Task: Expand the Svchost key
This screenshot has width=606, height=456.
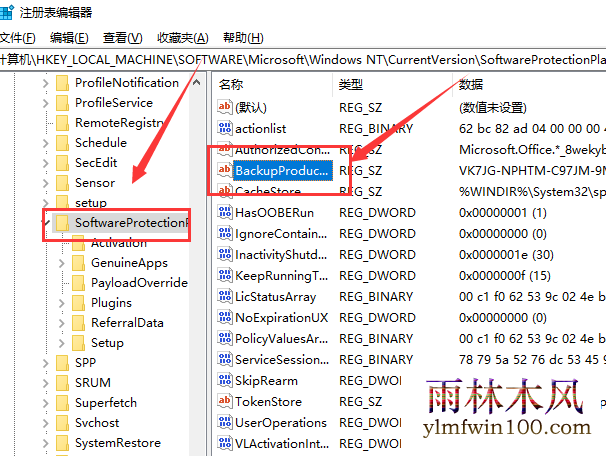Action: click(x=46, y=423)
